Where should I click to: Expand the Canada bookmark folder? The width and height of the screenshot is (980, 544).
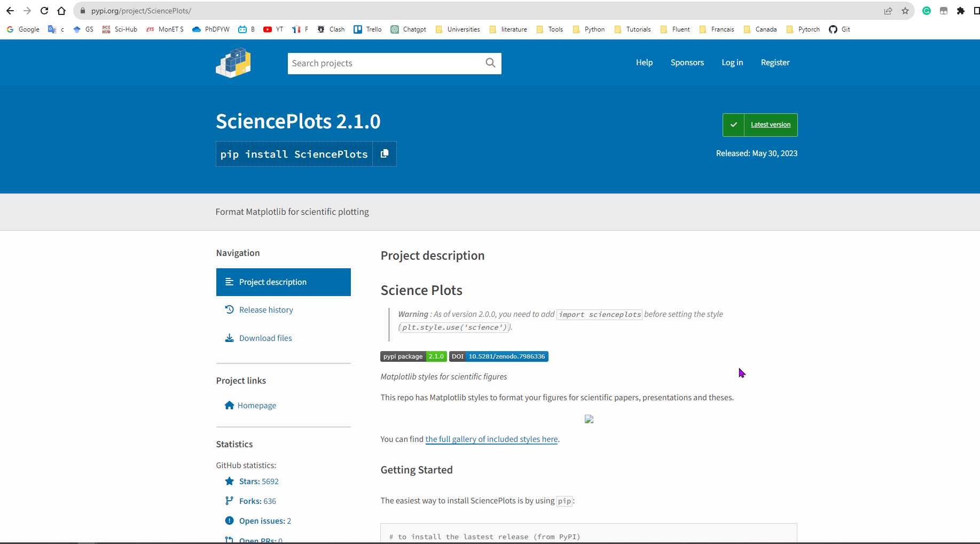click(x=761, y=29)
